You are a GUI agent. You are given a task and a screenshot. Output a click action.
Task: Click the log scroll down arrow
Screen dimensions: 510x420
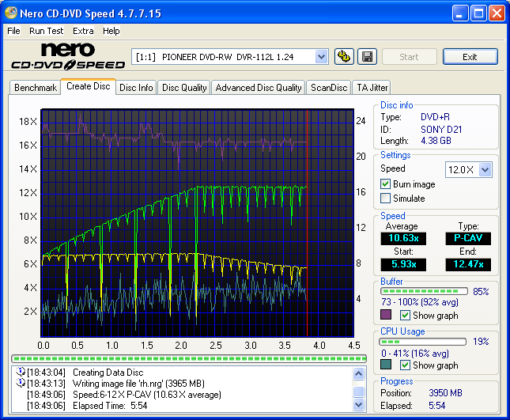click(358, 405)
